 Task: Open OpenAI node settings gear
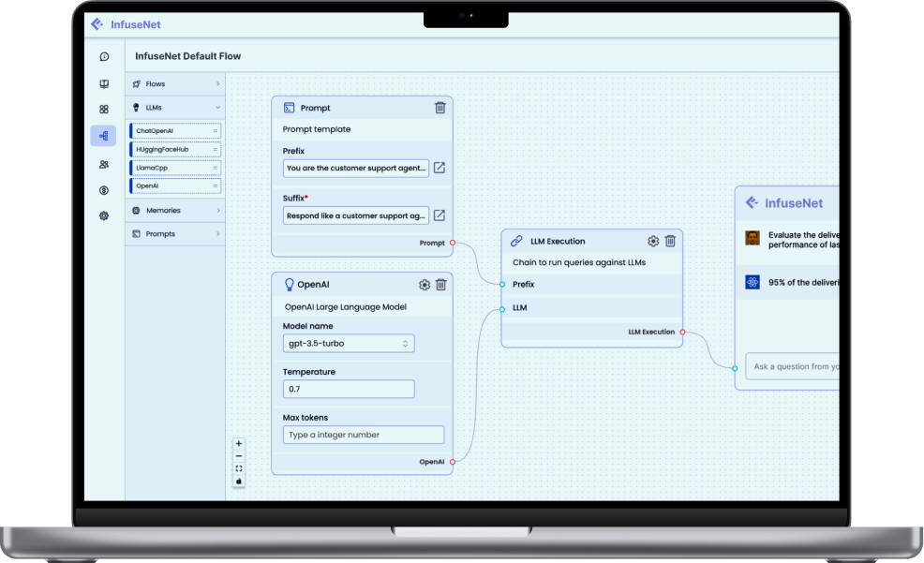point(425,285)
